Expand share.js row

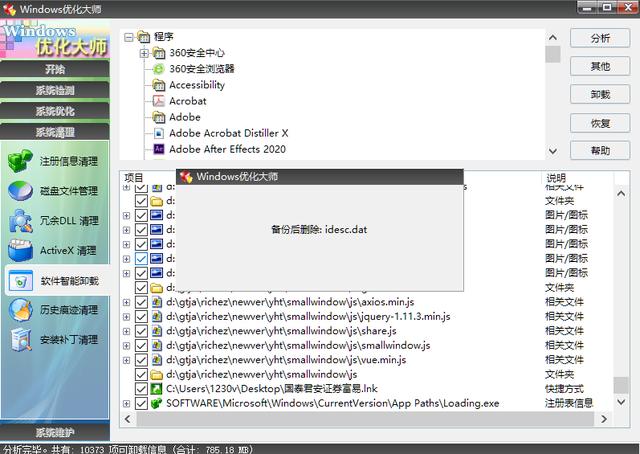pos(127,332)
